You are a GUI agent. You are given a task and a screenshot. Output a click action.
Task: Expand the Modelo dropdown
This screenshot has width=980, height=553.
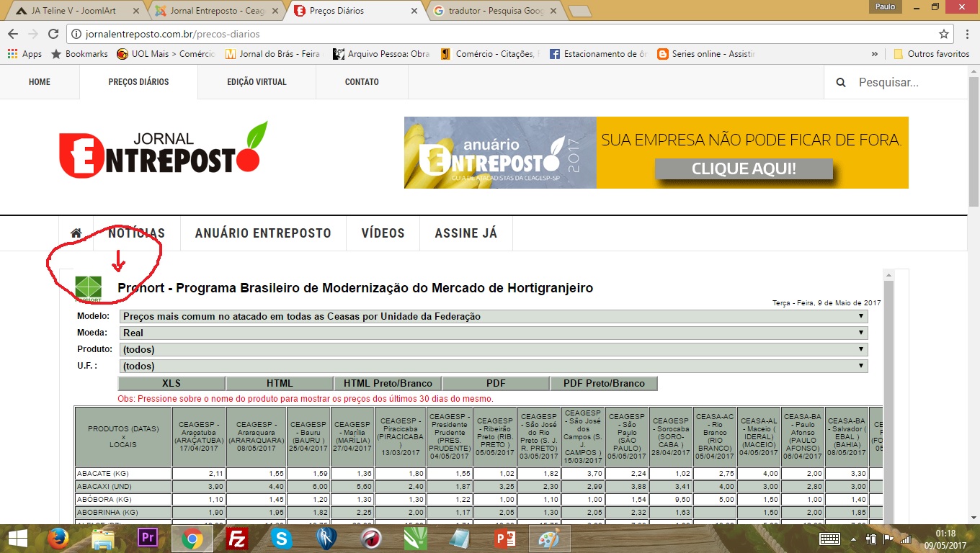[493, 316]
